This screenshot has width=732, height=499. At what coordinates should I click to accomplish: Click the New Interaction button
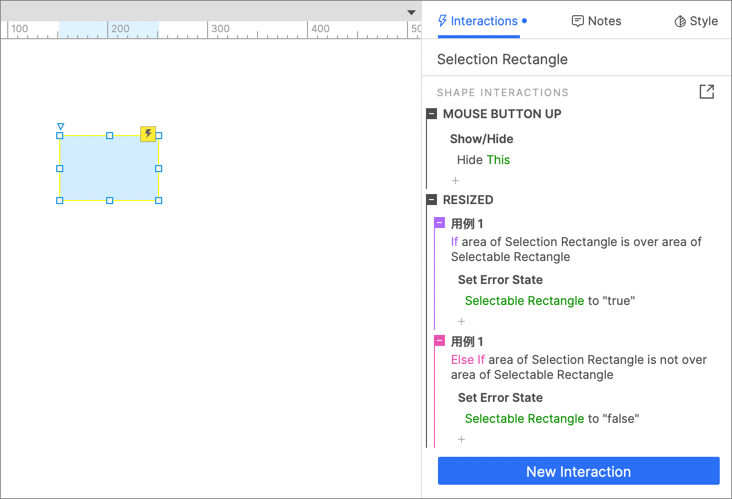pyautogui.click(x=578, y=471)
